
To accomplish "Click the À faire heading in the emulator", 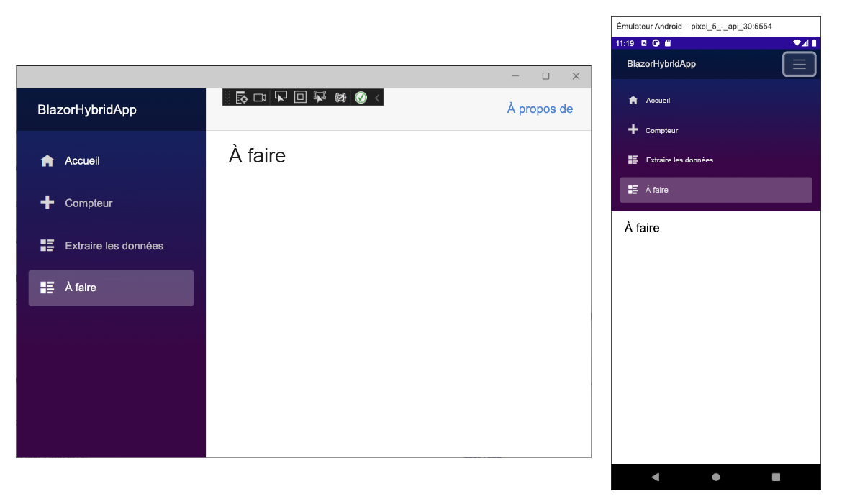I will point(642,227).
